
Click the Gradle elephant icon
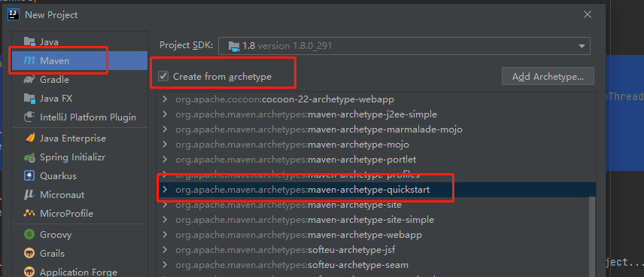pyautogui.click(x=29, y=79)
